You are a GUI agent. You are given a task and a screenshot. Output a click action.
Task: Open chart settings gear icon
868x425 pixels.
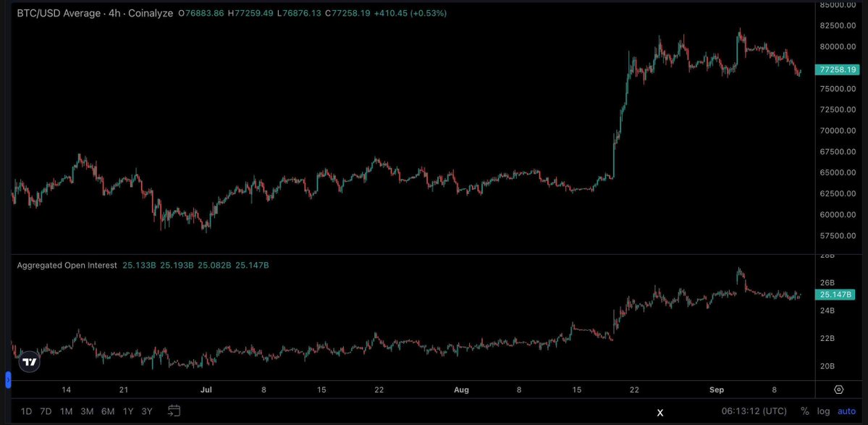pyautogui.click(x=838, y=390)
